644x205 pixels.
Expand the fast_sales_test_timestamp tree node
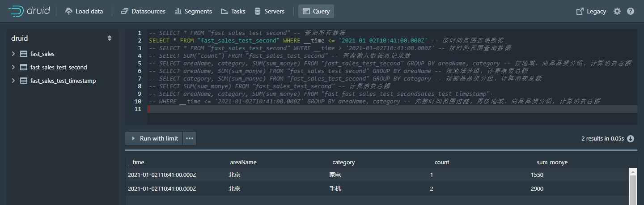pyautogui.click(x=13, y=81)
